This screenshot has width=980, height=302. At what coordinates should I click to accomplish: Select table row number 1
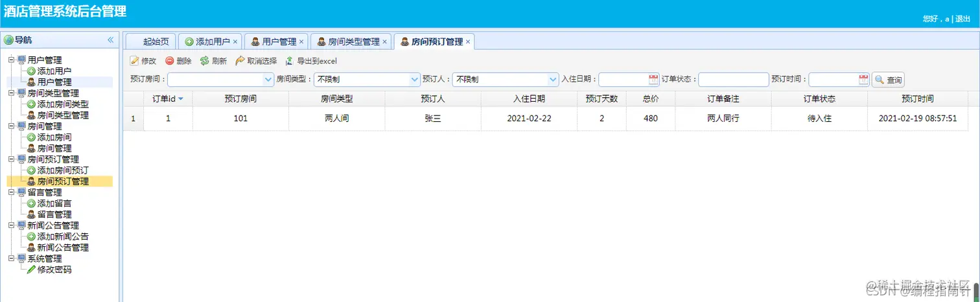[x=134, y=119]
